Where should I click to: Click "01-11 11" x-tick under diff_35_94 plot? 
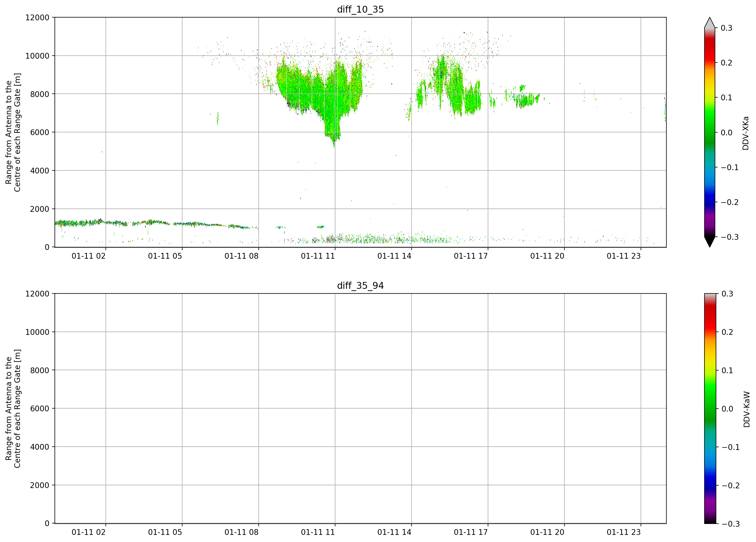[x=318, y=532]
